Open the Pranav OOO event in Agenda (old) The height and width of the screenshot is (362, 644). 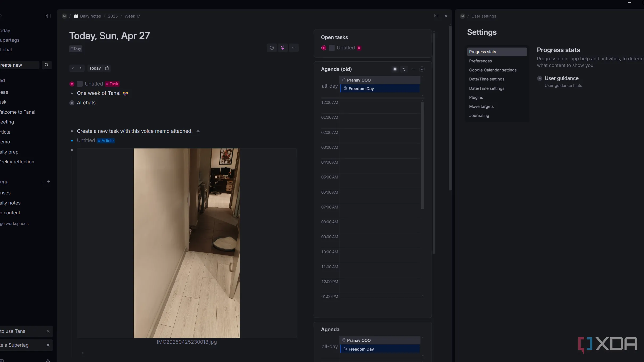point(380,80)
